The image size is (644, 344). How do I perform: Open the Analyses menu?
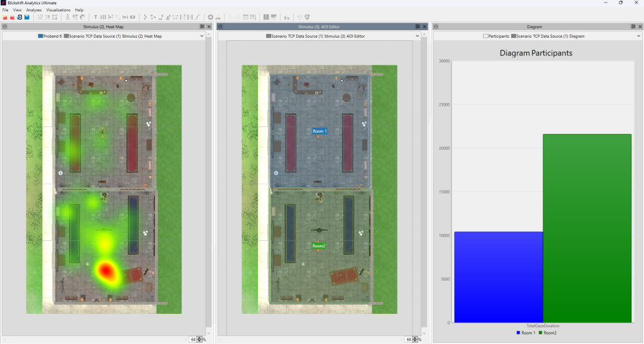click(33, 10)
